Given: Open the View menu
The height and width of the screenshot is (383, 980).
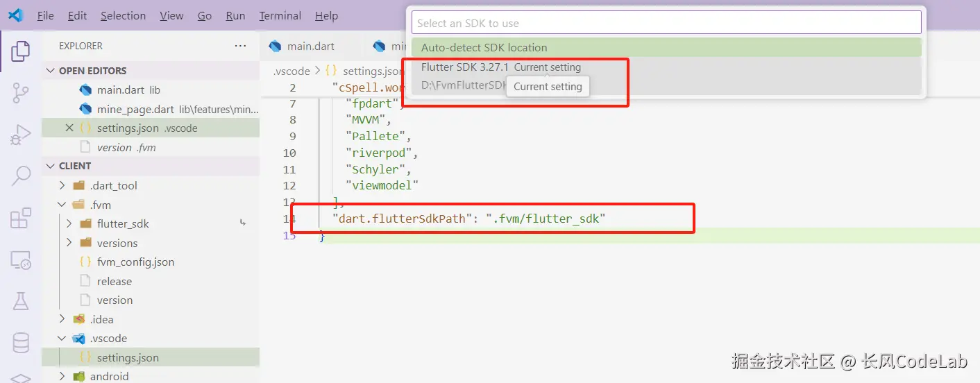Looking at the screenshot, I should point(171,15).
